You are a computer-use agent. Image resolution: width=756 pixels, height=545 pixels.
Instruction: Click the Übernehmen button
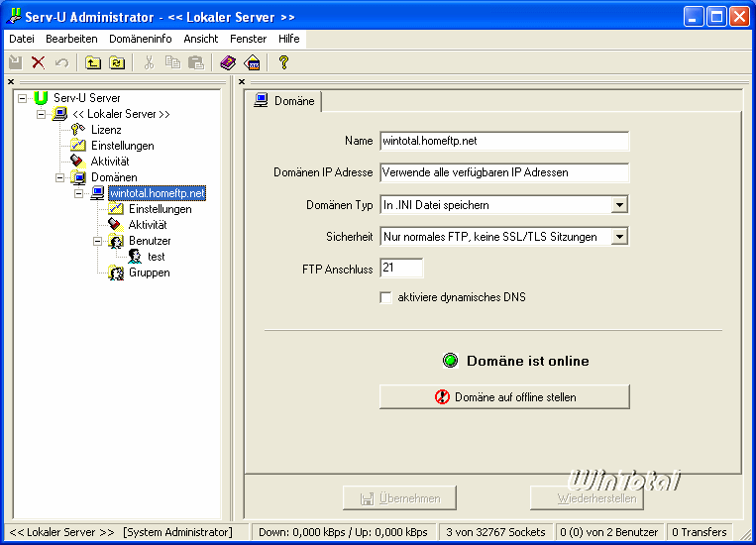tap(399, 498)
